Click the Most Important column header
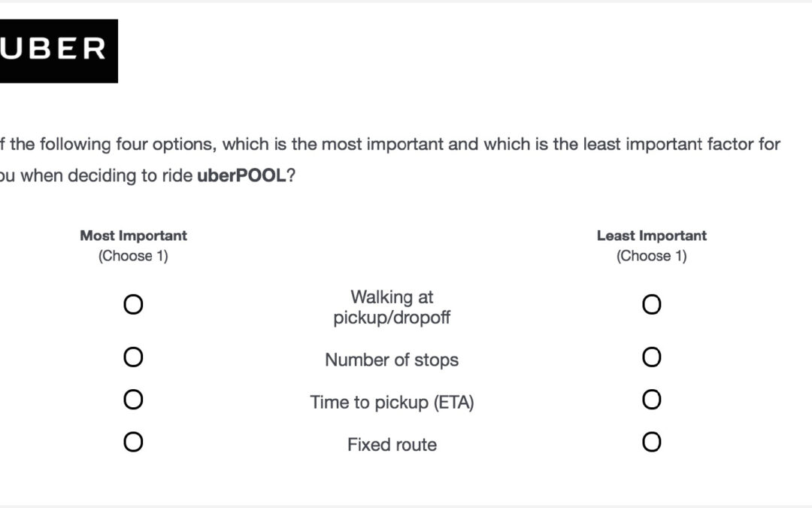Screen dimensions: 812x508 point(133,236)
